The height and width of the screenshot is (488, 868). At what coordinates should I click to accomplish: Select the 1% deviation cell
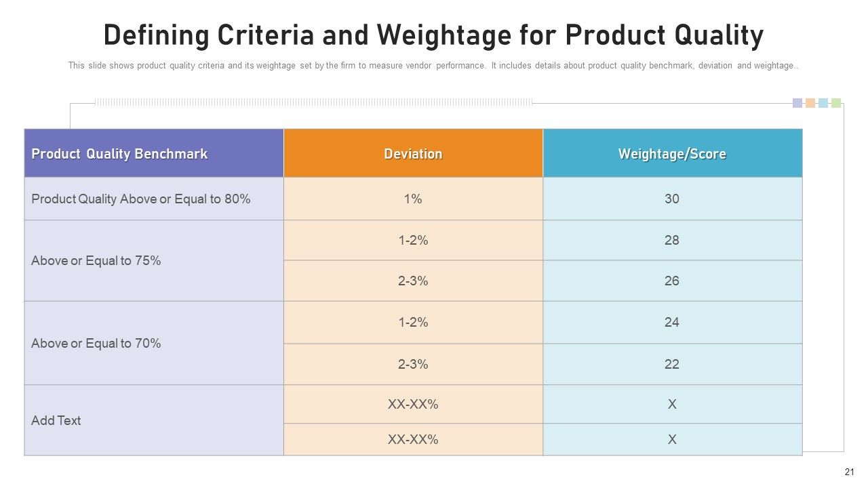tap(413, 199)
